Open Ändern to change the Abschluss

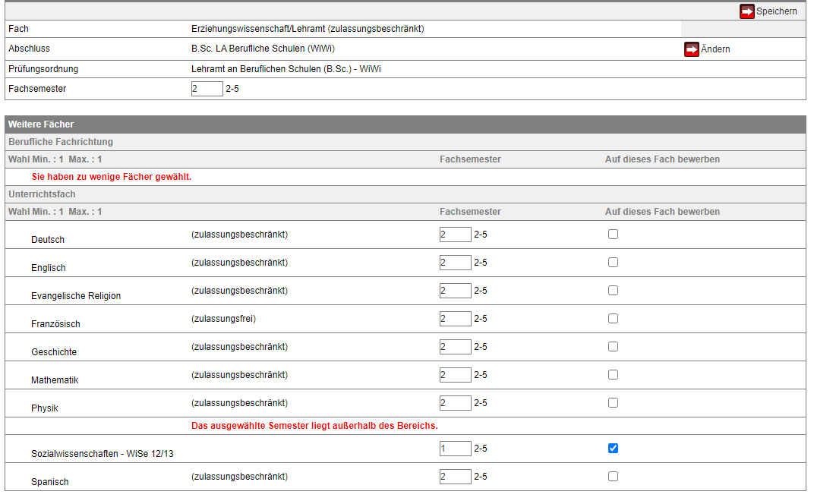tap(715, 49)
